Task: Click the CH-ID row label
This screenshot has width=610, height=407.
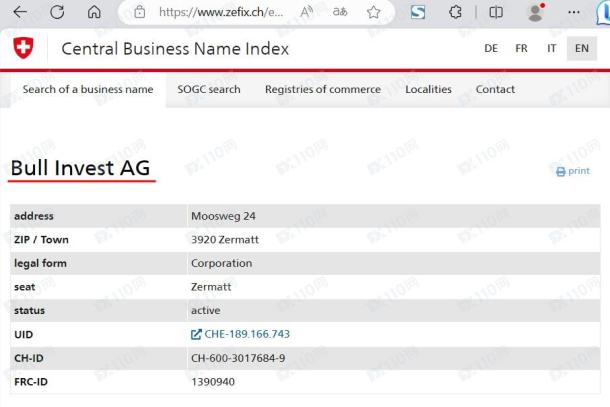Action: [x=29, y=358]
